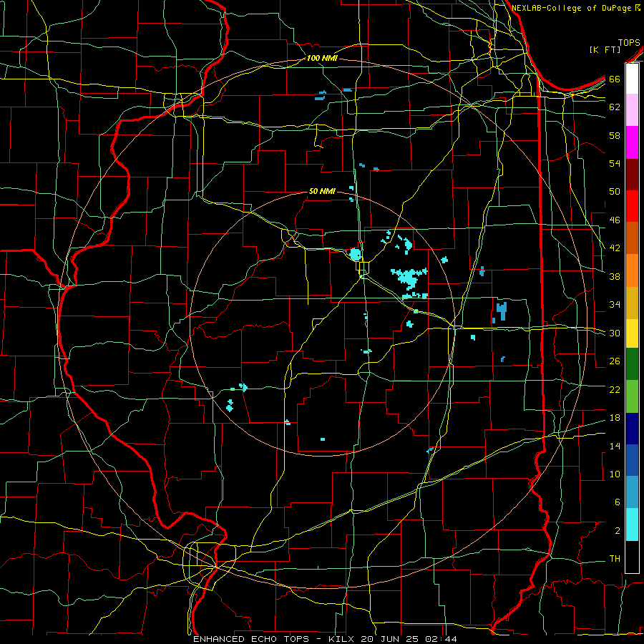
Task: Click legend value 42
Action: (615, 248)
